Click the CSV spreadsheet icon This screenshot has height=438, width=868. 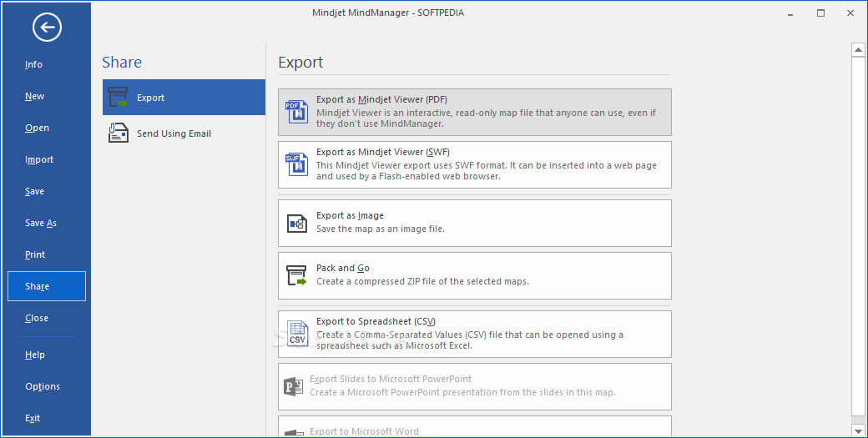[x=297, y=334]
